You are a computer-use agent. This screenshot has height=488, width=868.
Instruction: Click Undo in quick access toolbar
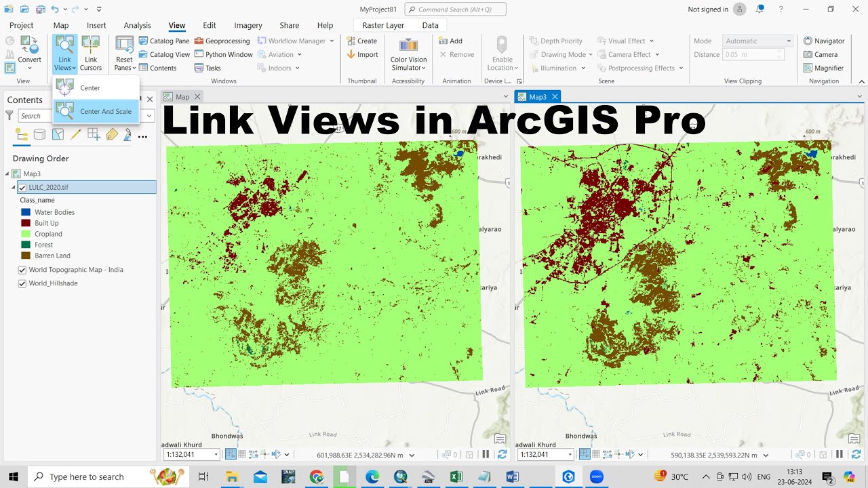(55, 9)
